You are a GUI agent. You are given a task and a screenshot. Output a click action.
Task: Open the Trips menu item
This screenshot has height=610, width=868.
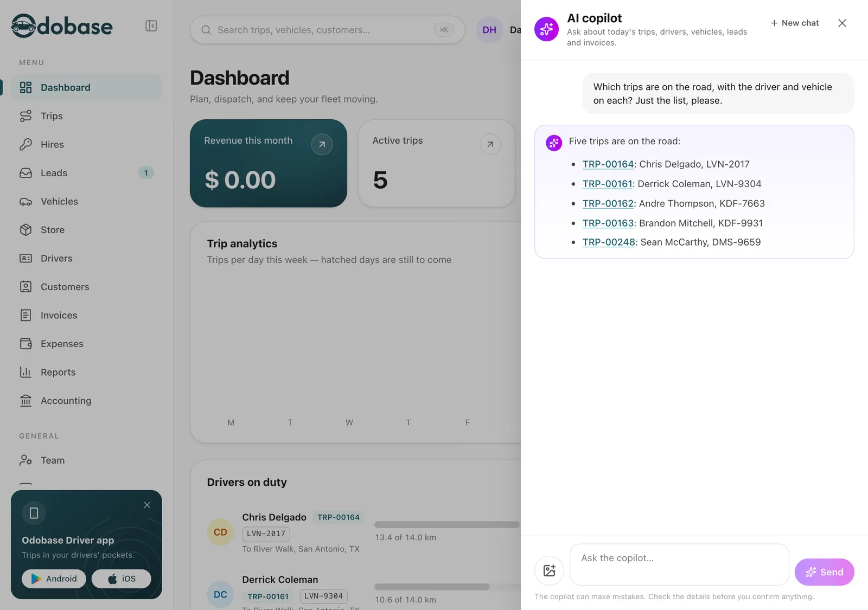[87, 116]
